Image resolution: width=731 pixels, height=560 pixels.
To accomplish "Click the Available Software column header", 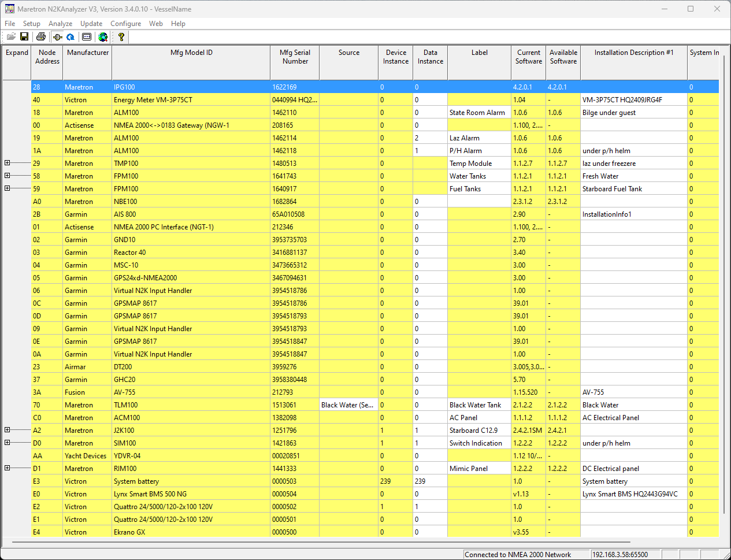I will [563, 62].
